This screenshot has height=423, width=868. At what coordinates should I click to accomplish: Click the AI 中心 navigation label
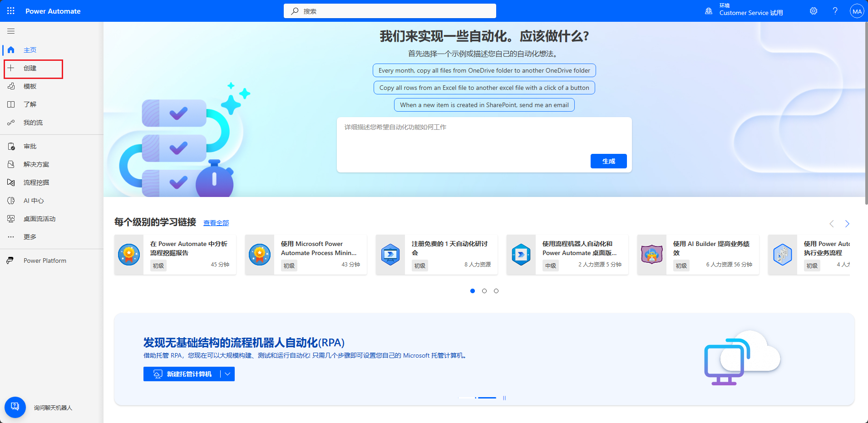34,201
